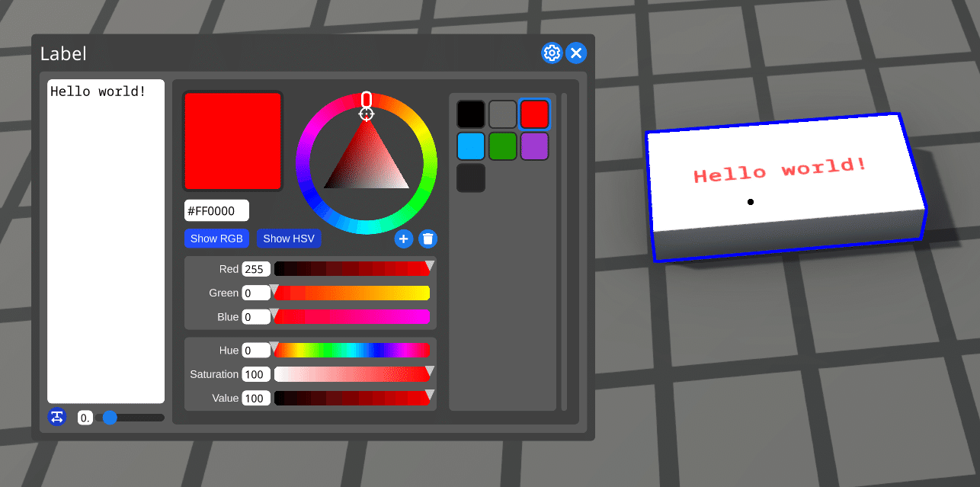The height and width of the screenshot is (487, 980).
Task: Close the Label panel
Action: pyautogui.click(x=576, y=53)
